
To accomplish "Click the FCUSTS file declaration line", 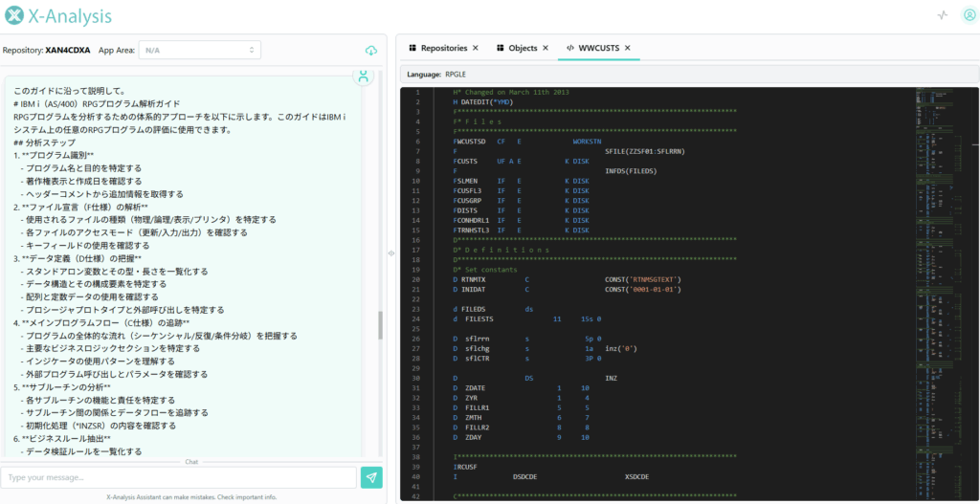I will 522,161.
